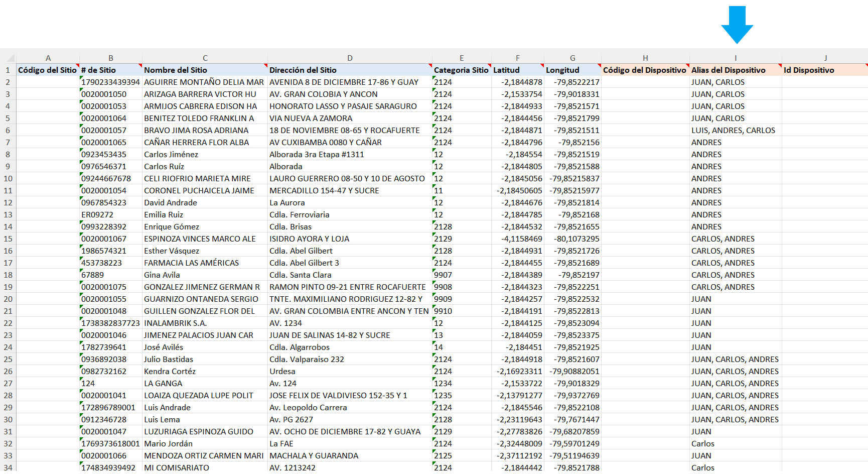The width and height of the screenshot is (868, 474).
Task: Select the 'CAÑAR HERRERA FLOR ALBA' cell
Action: click(x=205, y=142)
